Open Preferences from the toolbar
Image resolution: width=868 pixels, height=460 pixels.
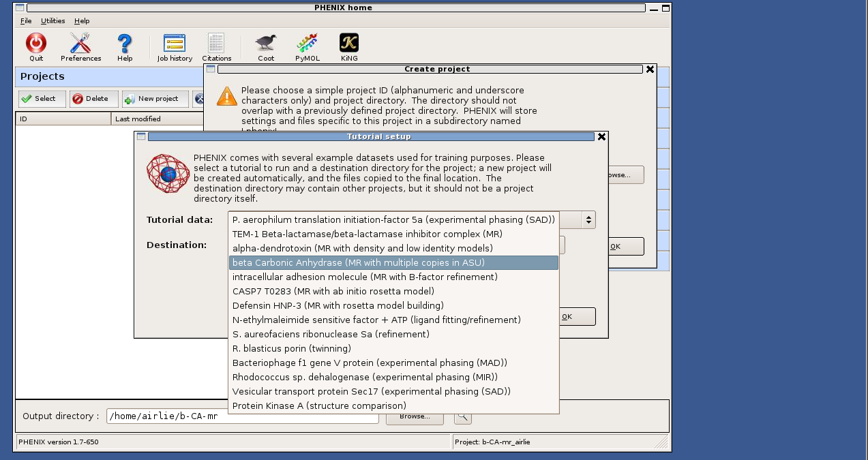(80, 45)
